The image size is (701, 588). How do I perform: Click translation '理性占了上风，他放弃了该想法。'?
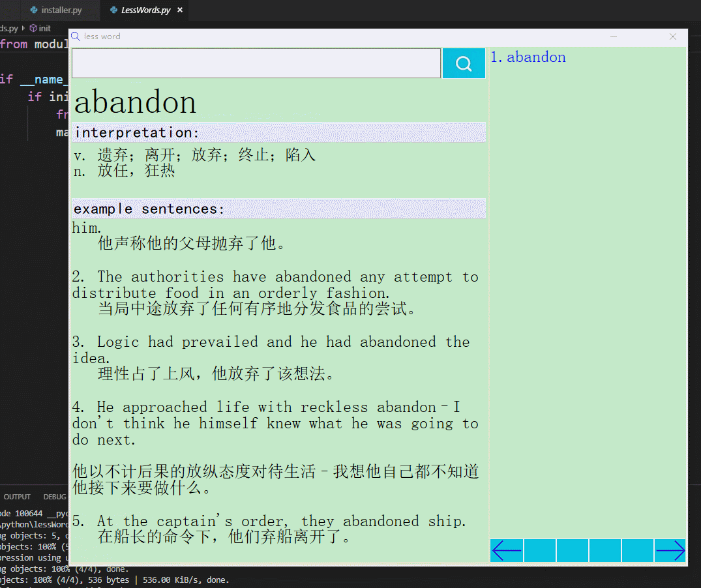coord(216,374)
